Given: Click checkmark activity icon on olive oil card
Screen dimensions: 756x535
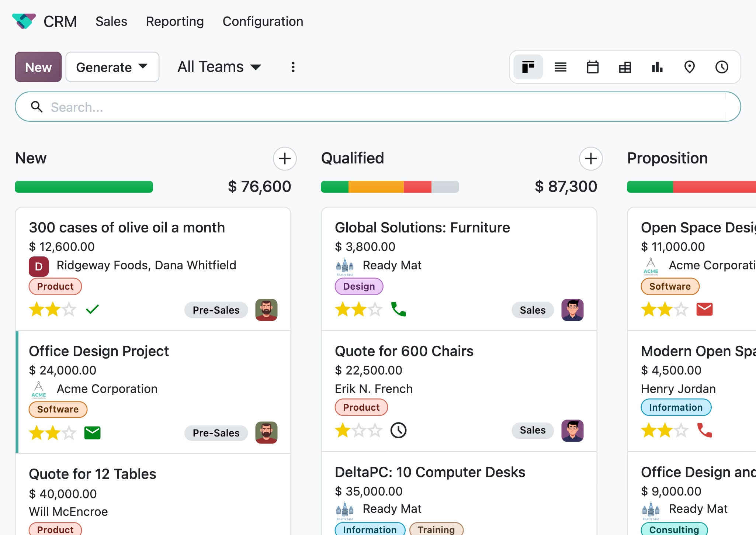Looking at the screenshot, I should point(92,309).
